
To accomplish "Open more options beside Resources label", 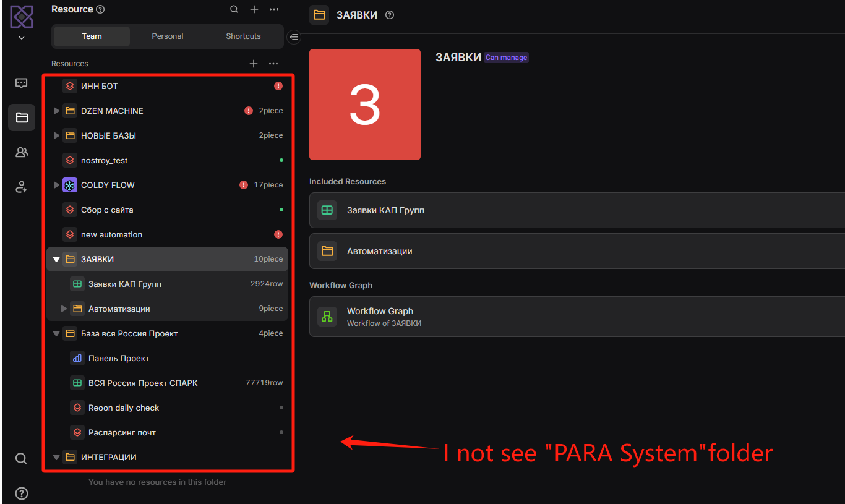I will (273, 64).
